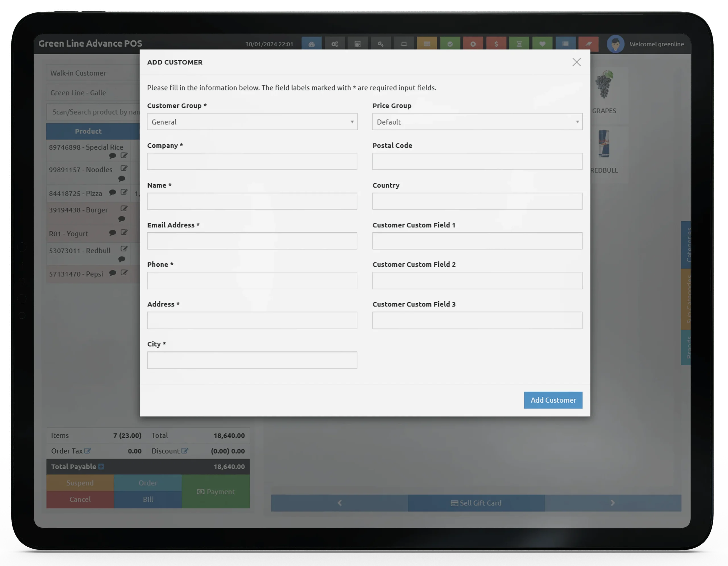This screenshot has width=728, height=566.
Task: Click the dollar sign icon in the header
Action: [496, 44]
